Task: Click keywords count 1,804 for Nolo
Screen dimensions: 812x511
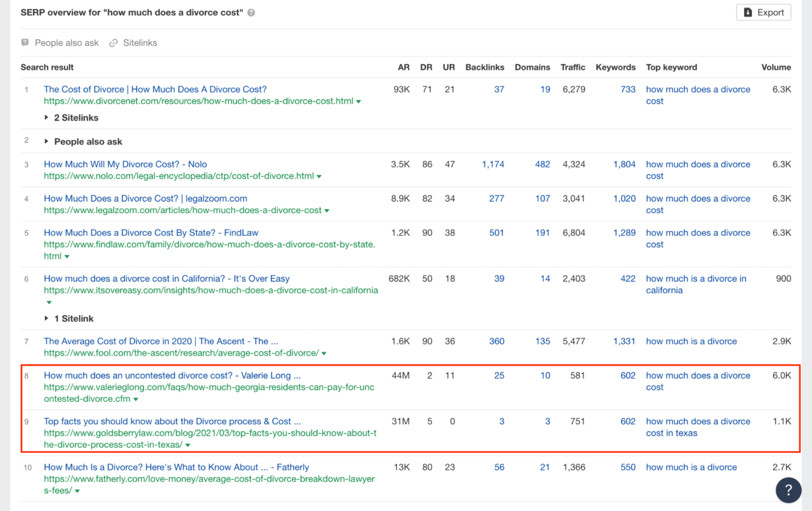Action: click(624, 164)
